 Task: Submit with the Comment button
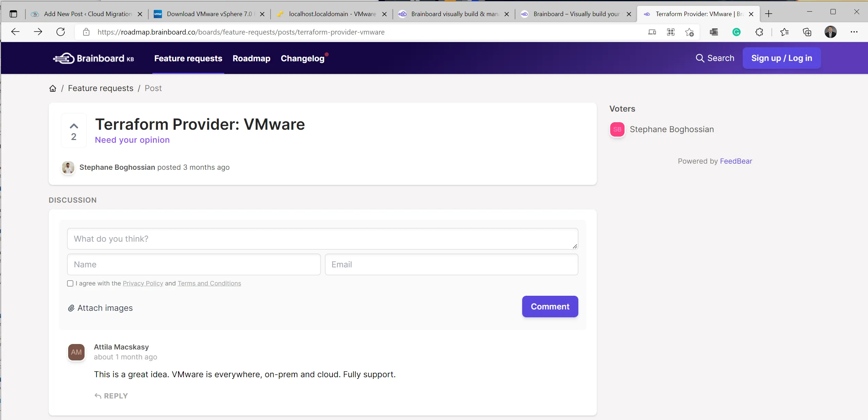tap(550, 307)
